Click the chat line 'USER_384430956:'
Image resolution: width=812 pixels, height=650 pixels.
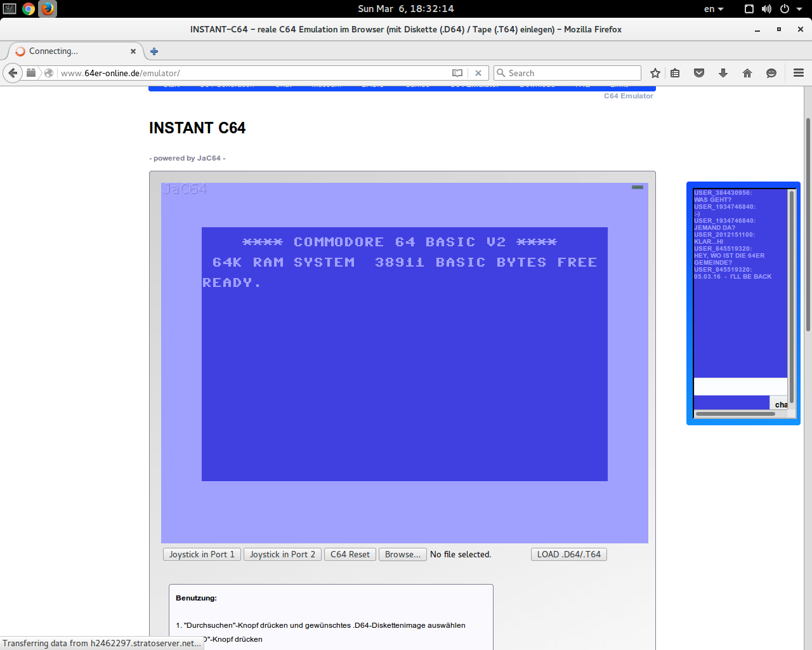click(x=723, y=193)
